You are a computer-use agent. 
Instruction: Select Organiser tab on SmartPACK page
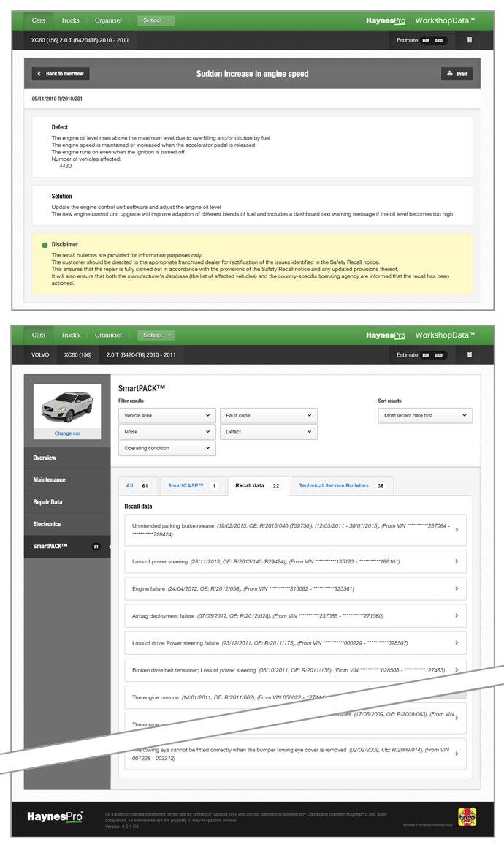click(108, 335)
